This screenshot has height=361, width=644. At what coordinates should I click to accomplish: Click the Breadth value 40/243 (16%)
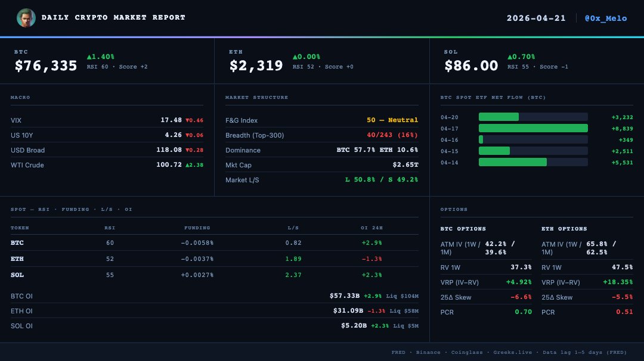coord(392,135)
